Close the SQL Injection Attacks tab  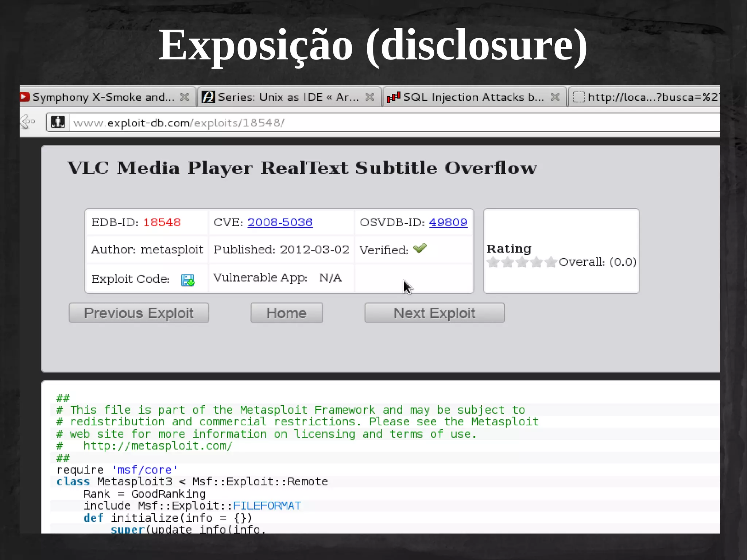[x=555, y=97]
